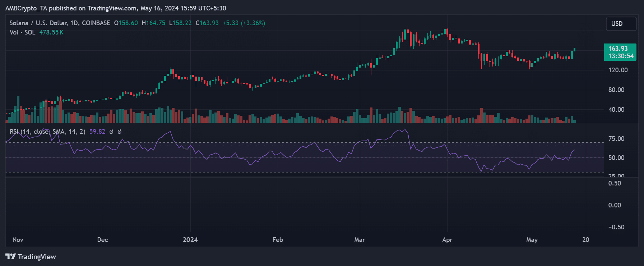Image resolution: width=644 pixels, height=266 pixels.
Task: Click the 2024 date label
Action: pyautogui.click(x=190, y=240)
